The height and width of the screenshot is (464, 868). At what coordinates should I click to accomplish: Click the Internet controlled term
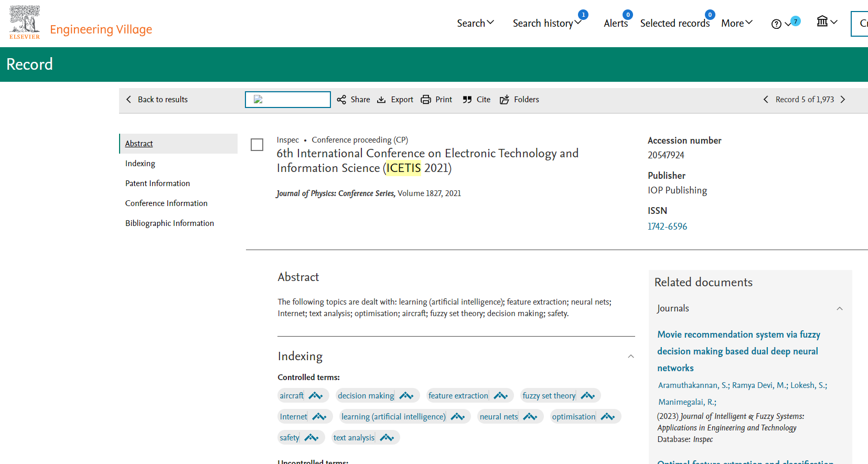point(294,417)
